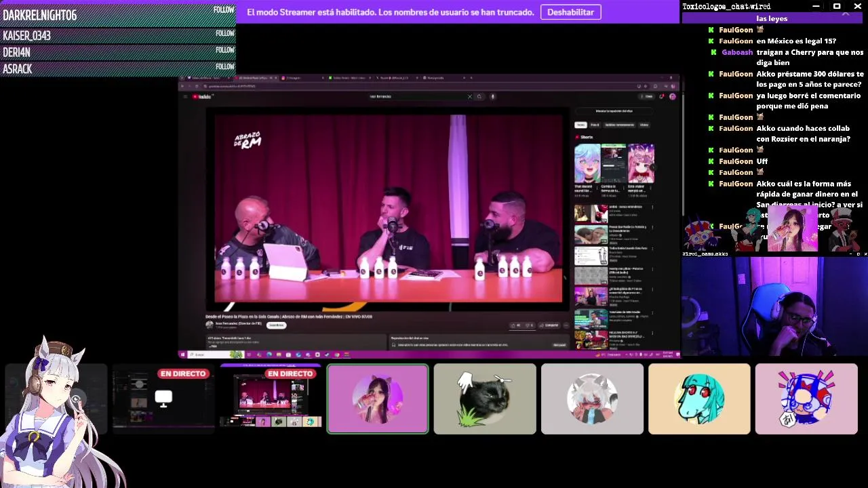
Task: Select the Todos filter chip
Action: pos(580,125)
